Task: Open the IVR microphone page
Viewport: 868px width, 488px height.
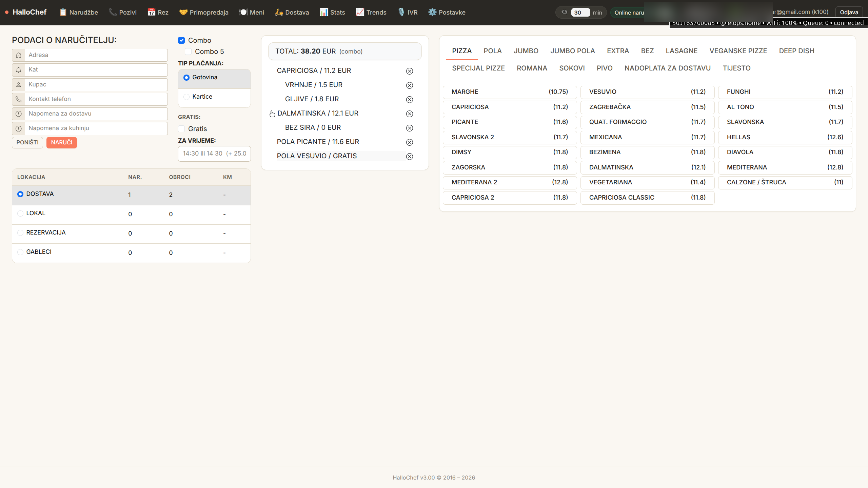Action: tap(408, 12)
